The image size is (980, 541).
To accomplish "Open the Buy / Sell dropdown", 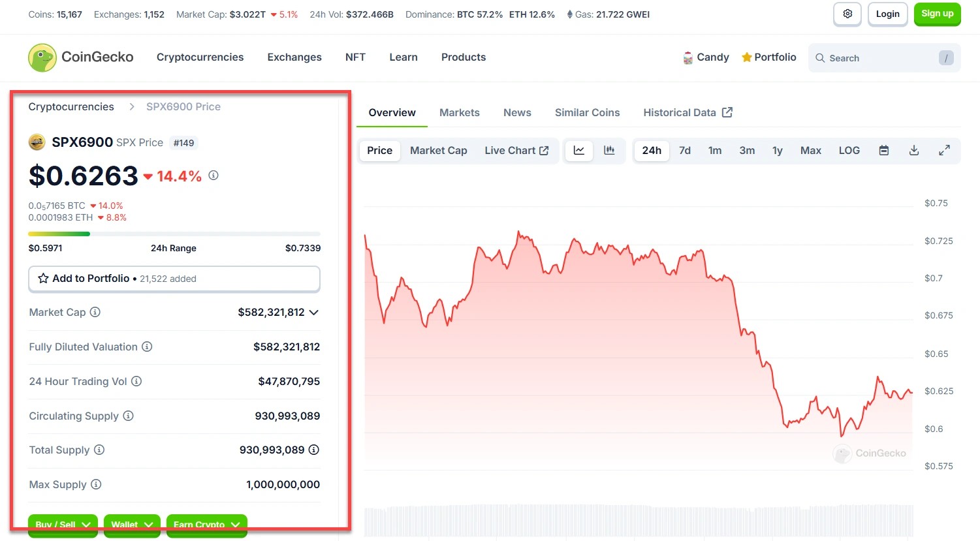I will coord(63,525).
